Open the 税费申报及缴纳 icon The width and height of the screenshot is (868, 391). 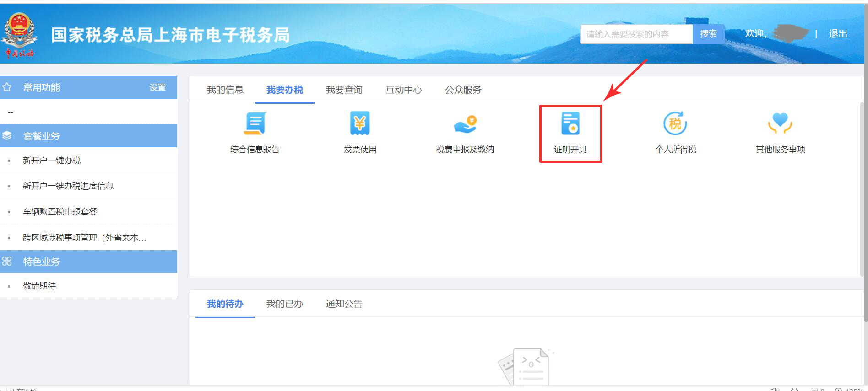pos(465,124)
